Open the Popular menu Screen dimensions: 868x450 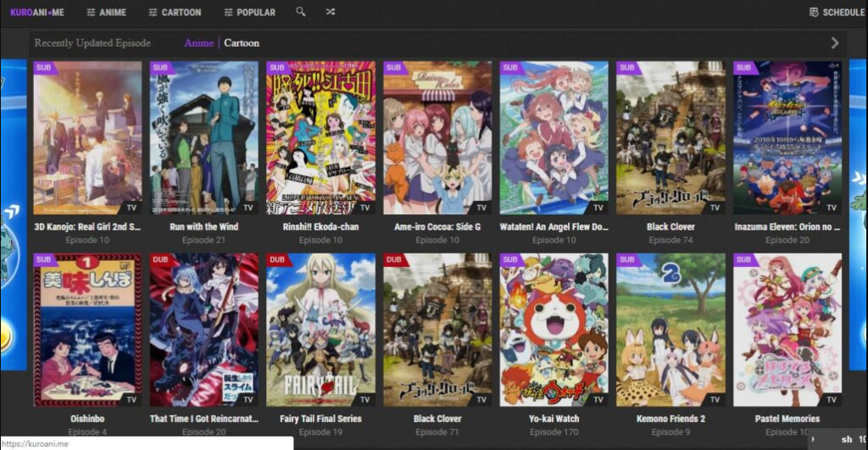tap(250, 12)
